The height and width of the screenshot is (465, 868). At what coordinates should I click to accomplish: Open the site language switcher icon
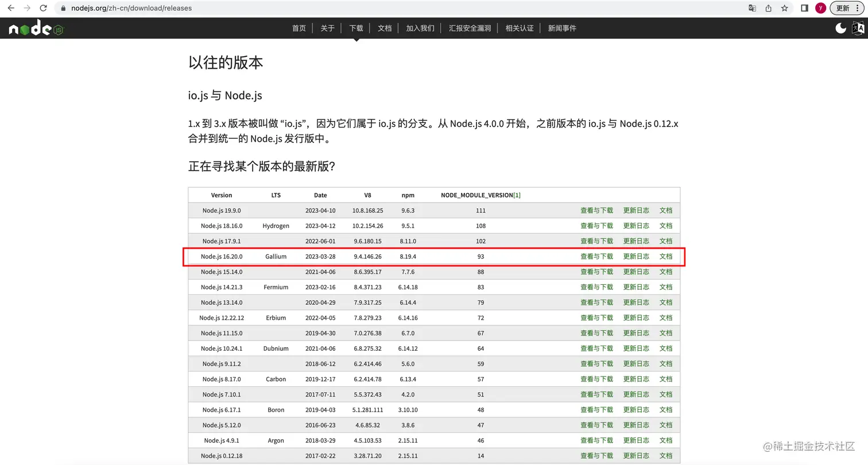point(858,28)
